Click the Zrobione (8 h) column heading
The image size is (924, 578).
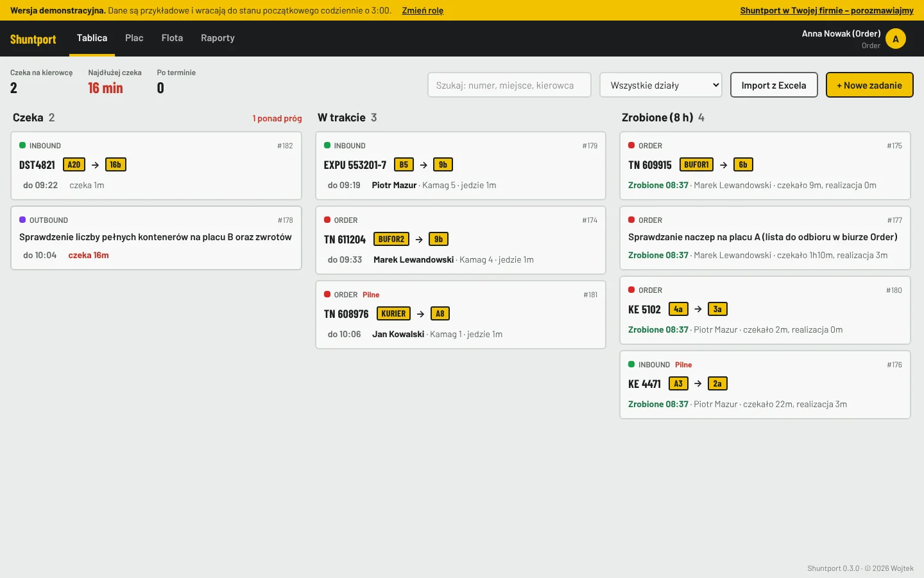point(658,118)
